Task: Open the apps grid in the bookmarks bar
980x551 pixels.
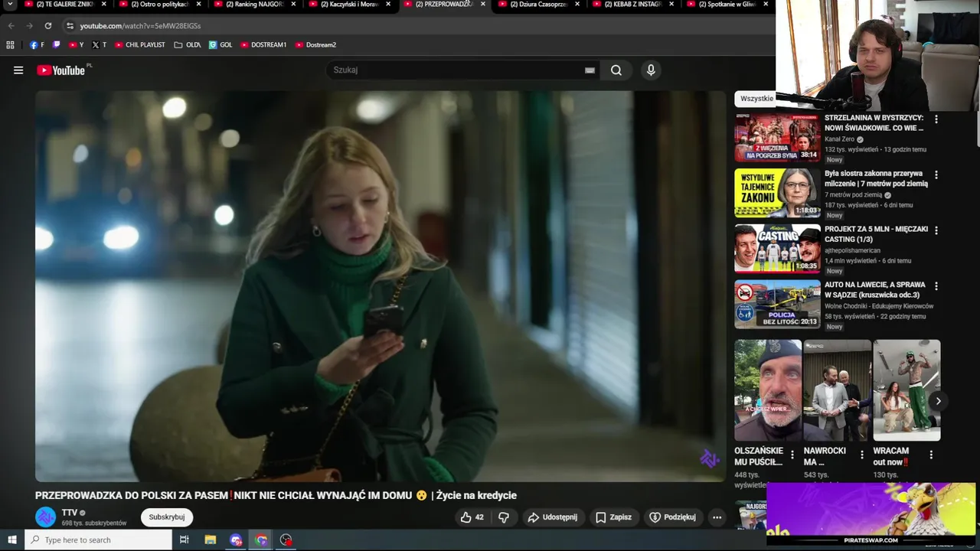Action: [10, 45]
